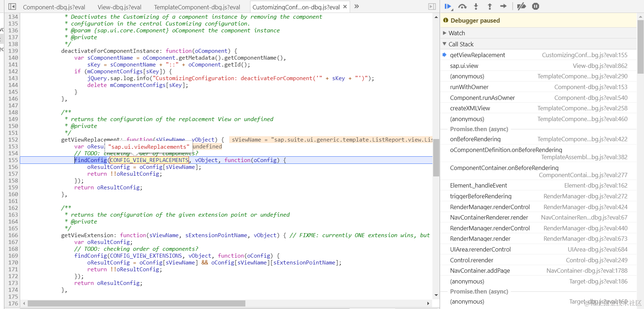This screenshot has width=644, height=309.
Task: Resume script execution in debugger
Action: pos(448,6)
